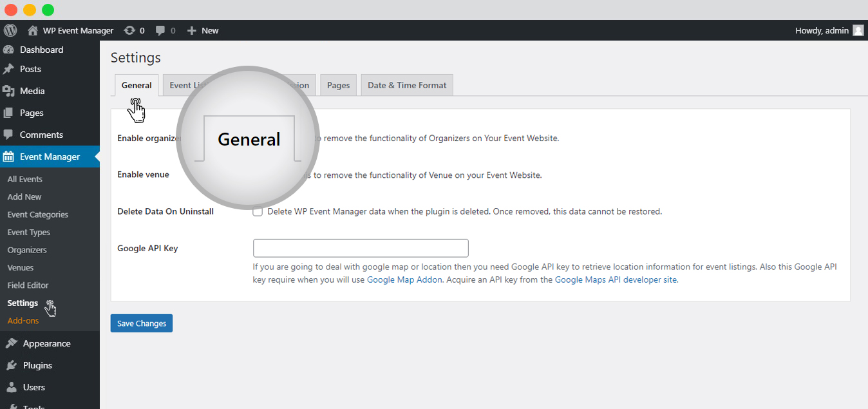
Task: Click the Pages stack icon
Action: (8, 113)
